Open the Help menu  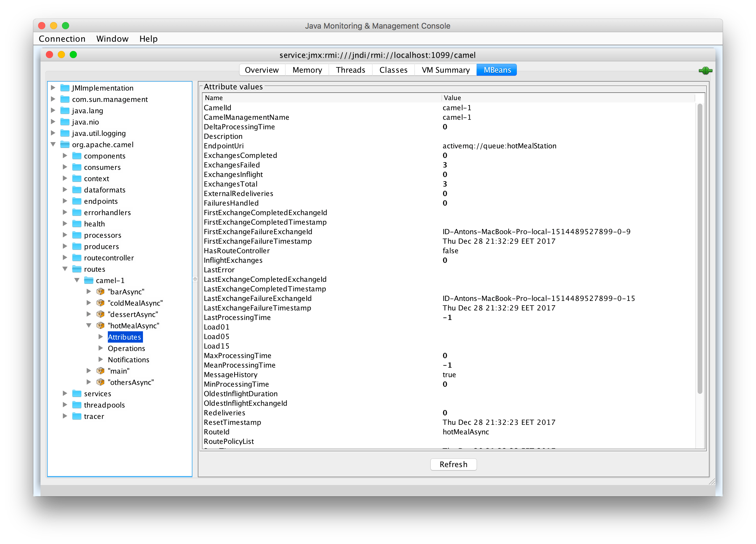tap(148, 39)
